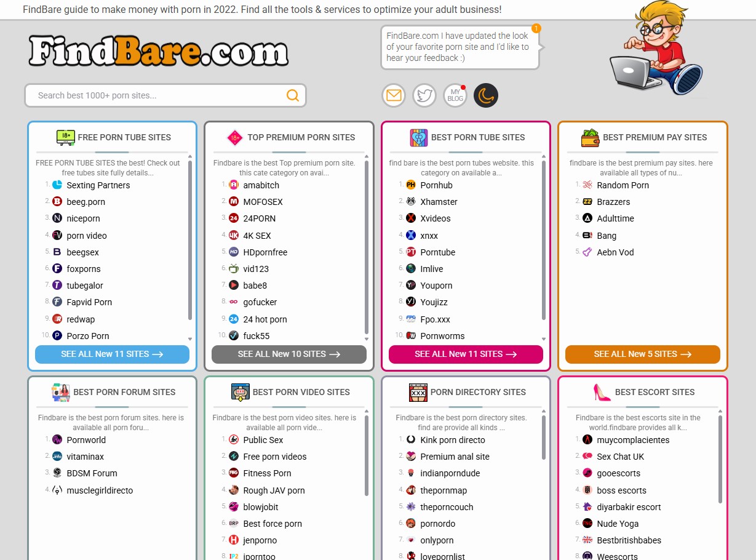
Task: Open the 'indianporndude' directory entry
Action: (450, 473)
